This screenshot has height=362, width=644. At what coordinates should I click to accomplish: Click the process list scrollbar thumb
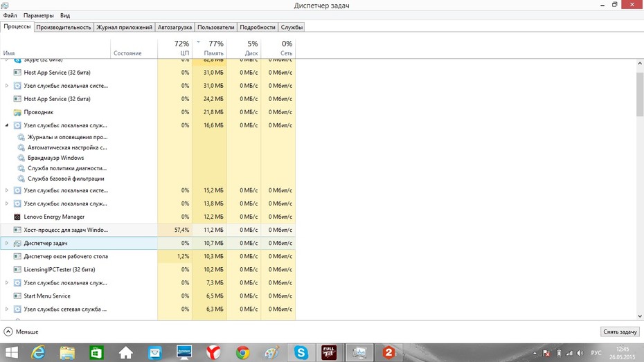[x=640, y=94]
